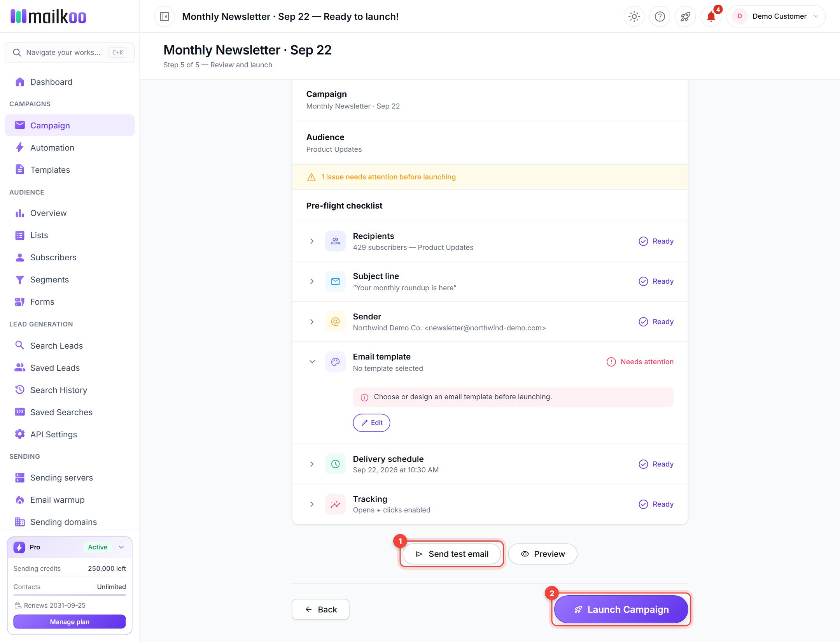Viewport: 840px width, 642px height.
Task: Click the Email template palette icon
Action: [335, 362]
